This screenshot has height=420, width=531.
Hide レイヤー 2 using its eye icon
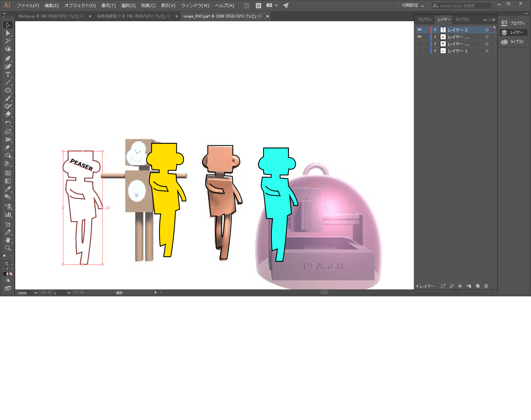pos(419,30)
